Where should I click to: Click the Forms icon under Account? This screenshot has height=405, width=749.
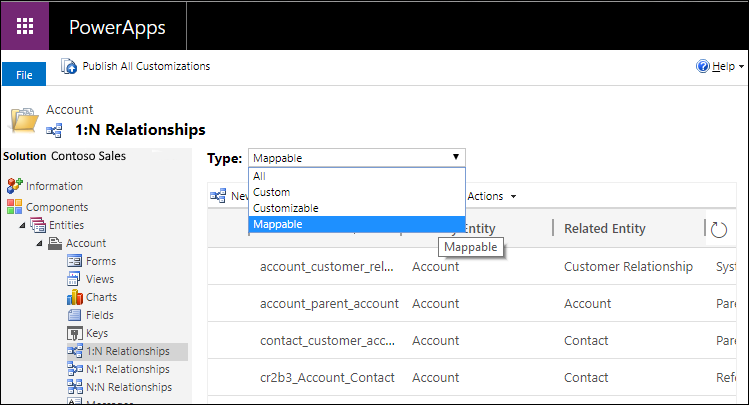(74, 261)
